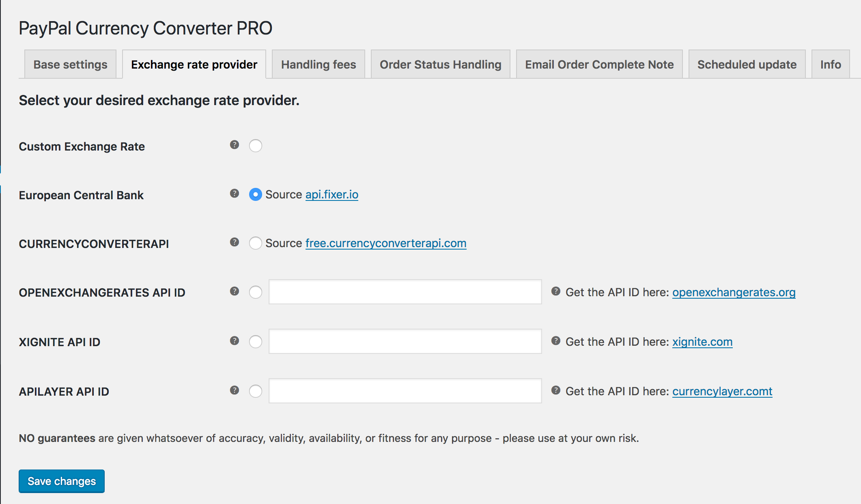Focus the APILAYER API ID input box
The height and width of the screenshot is (504, 861).
pos(405,391)
